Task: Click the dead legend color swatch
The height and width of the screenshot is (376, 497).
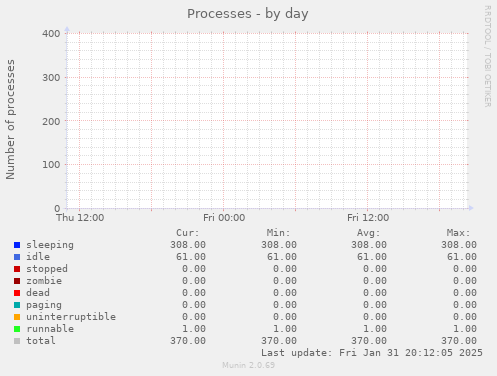Action: tap(17, 293)
